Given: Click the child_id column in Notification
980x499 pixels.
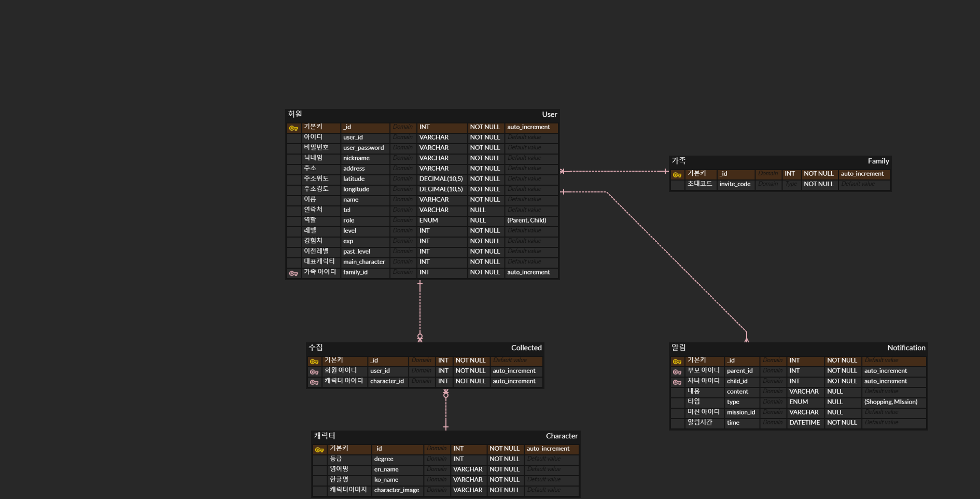Looking at the screenshot, I should click(x=737, y=381).
